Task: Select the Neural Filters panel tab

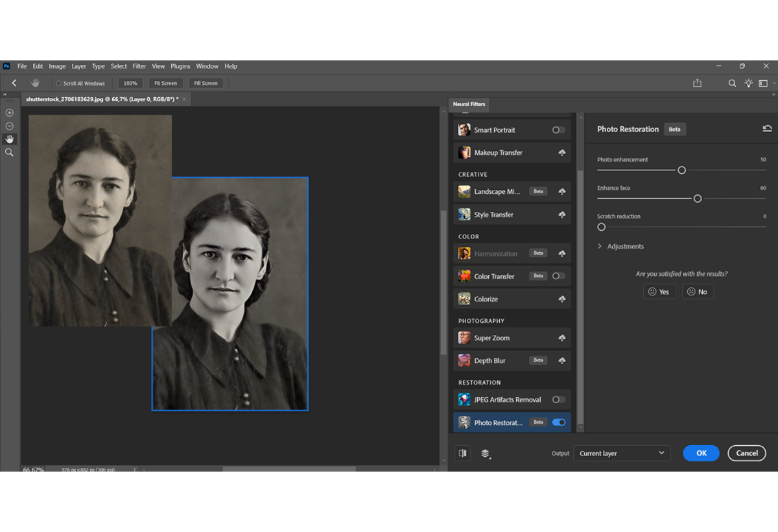Action: (469, 104)
